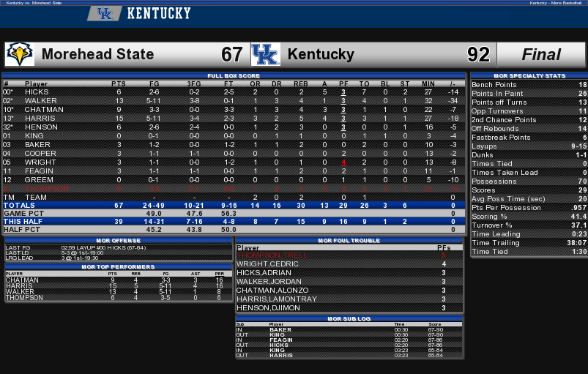Click the Morehead State eagle logo
Image resolution: width=588 pixels, height=374 pixels.
(20, 54)
